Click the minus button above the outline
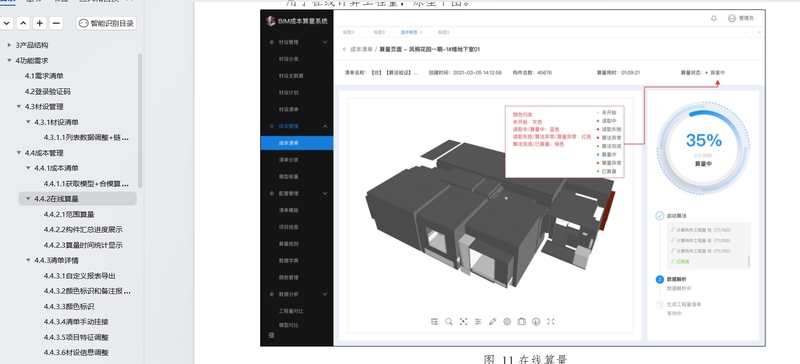The width and height of the screenshot is (800, 364). (57, 23)
